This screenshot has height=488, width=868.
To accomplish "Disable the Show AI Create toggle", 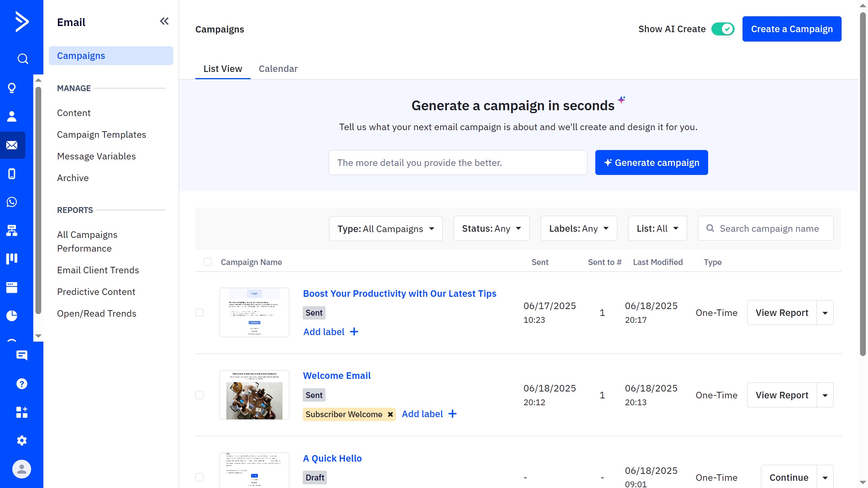I will point(723,29).
